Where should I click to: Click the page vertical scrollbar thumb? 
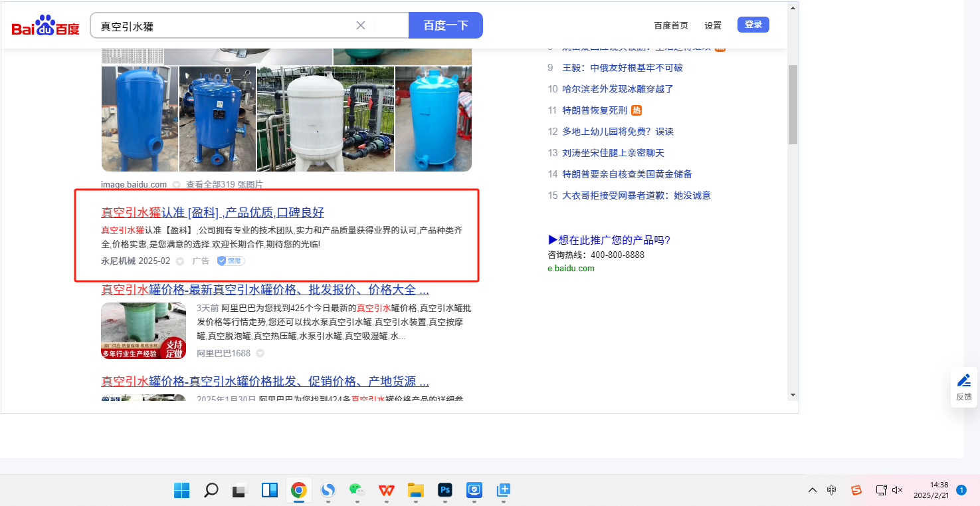coord(793,105)
